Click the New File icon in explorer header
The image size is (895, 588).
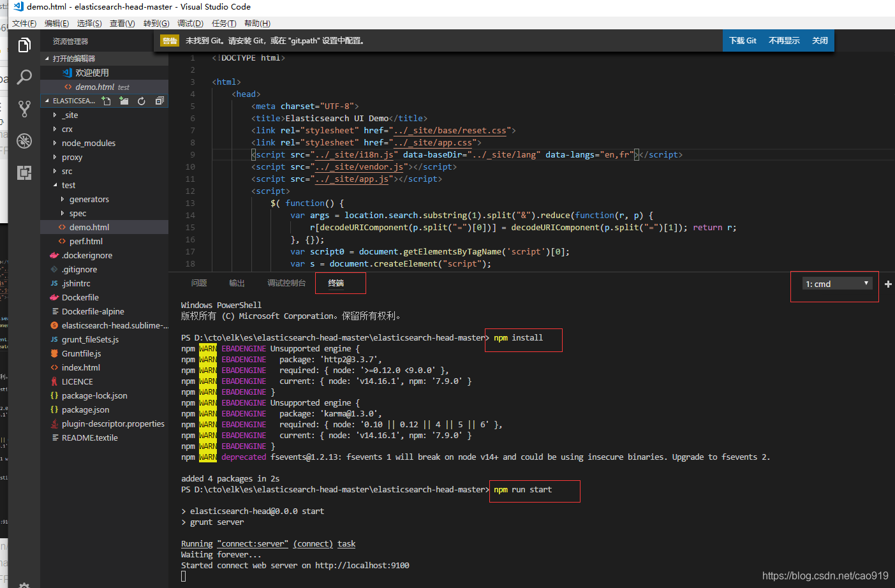(107, 101)
